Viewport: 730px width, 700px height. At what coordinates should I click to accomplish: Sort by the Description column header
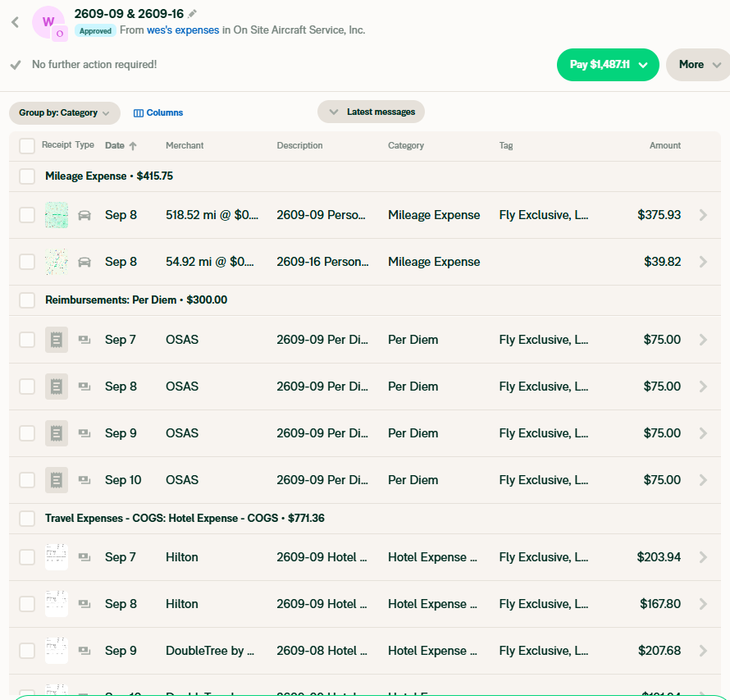[x=300, y=146]
